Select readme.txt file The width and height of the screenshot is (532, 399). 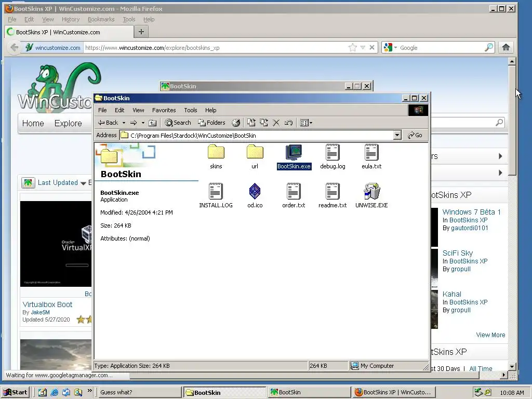[x=332, y=196]
